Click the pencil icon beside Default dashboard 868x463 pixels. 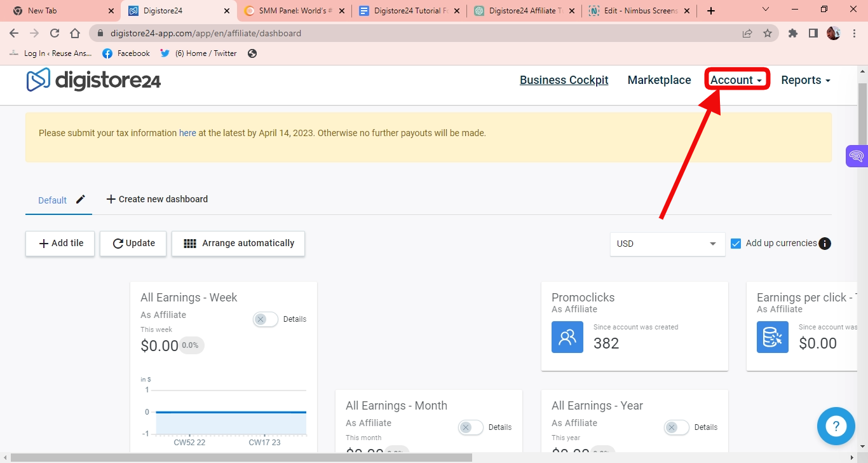click(80, 199)
